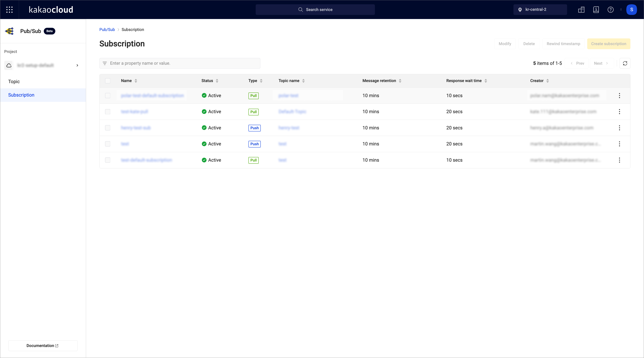The height and width of the screenshot is (358, 644).
Task: Click the Delete button
Action: click(x=529, y=44)
